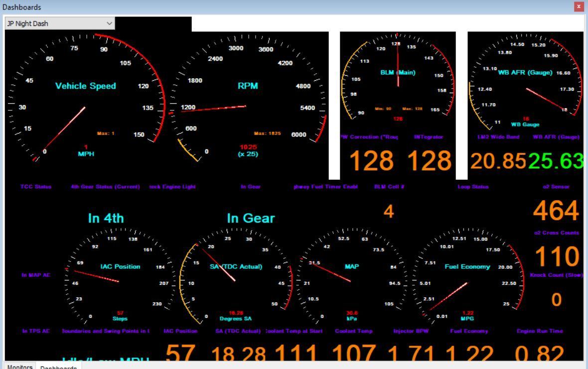The height and width of the screenshot is (369, 588).
Task: Click the o2 Cross Counts 110 readout
Action: pyautogui.click(x=556, y=256)
